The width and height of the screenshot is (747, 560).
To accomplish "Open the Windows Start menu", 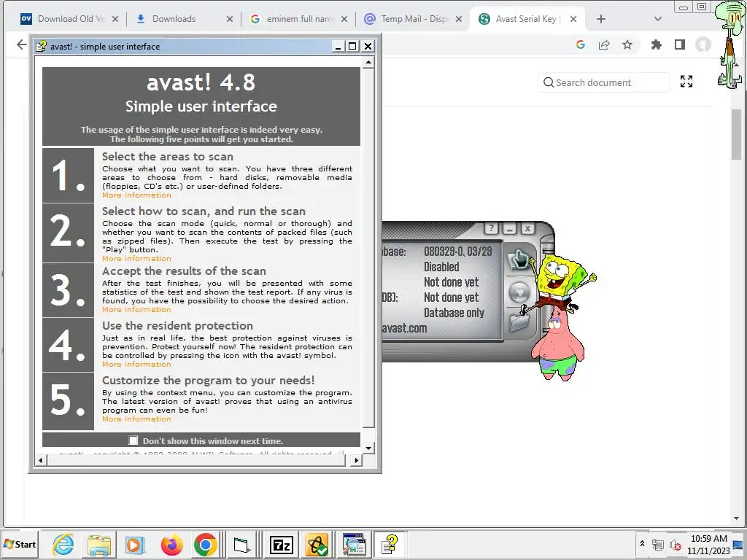I will [20, 544].
